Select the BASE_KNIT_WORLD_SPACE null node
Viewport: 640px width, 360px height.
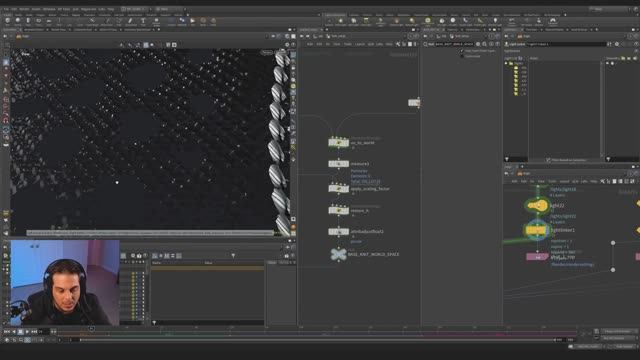click(338, 254)
